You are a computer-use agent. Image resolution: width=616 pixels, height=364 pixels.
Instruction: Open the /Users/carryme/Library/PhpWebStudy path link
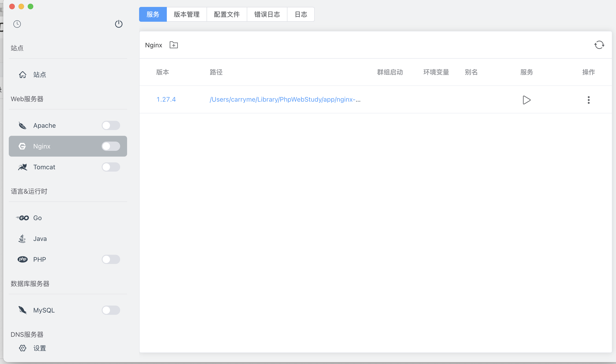click(285, 99)
